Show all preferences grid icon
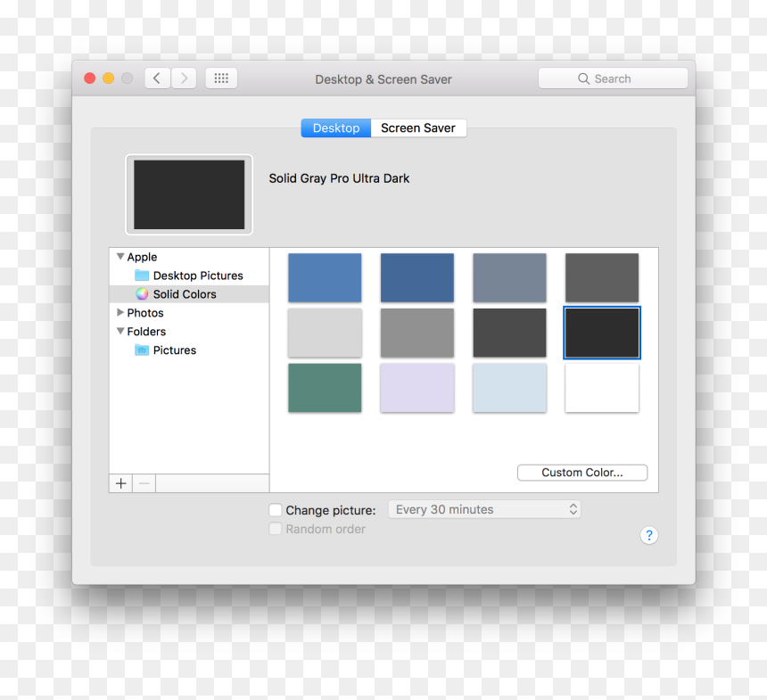This screenshot has height=700, width=767. pyautogui.click(x=221, y=78)
